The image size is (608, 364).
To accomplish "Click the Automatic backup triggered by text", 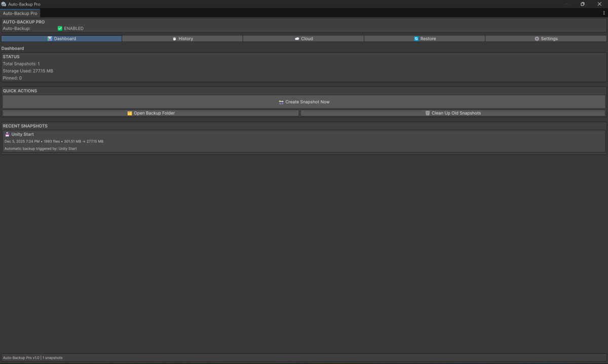I will click(41, 149).
